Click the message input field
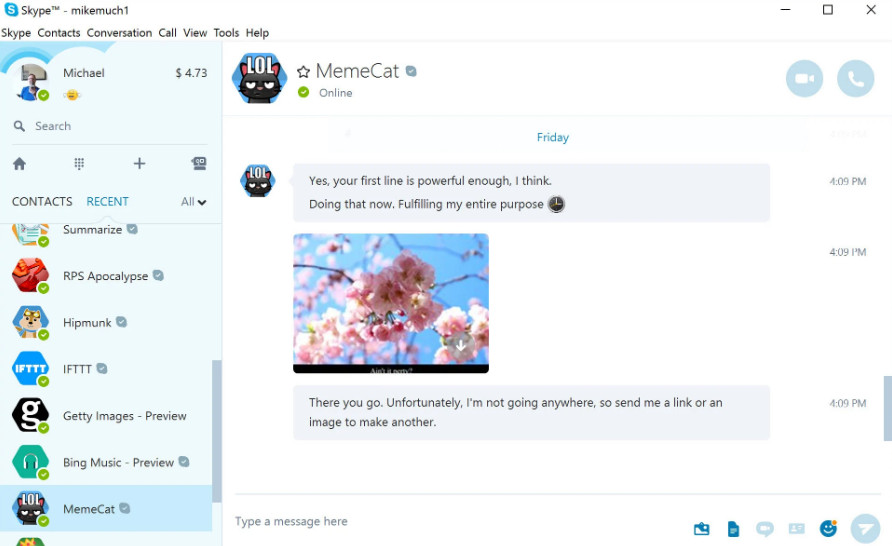 pos(455,522)
